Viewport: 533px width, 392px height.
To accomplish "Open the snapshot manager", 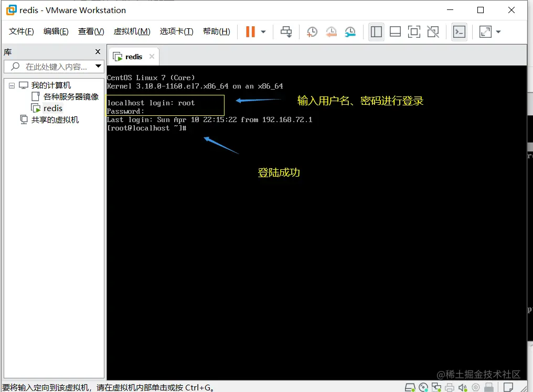I will tap(349, 32).
